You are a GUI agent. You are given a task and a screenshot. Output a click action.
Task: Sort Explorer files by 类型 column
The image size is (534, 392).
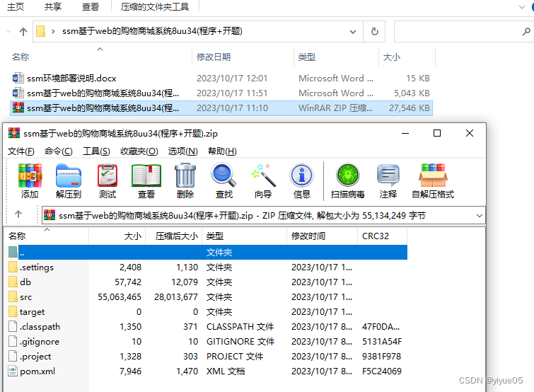pos(336,57)
